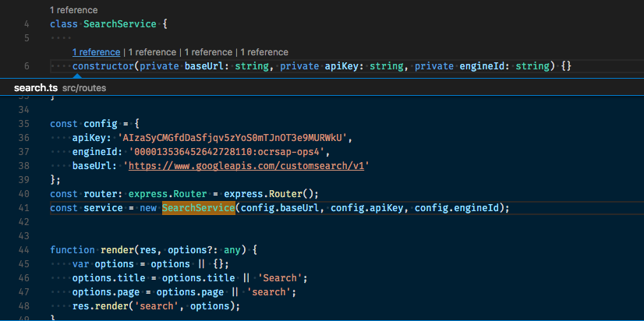Viewport: 644px width, 321px height.
Task: Click line number 6 in the gutter
Action: pos(27,66)
